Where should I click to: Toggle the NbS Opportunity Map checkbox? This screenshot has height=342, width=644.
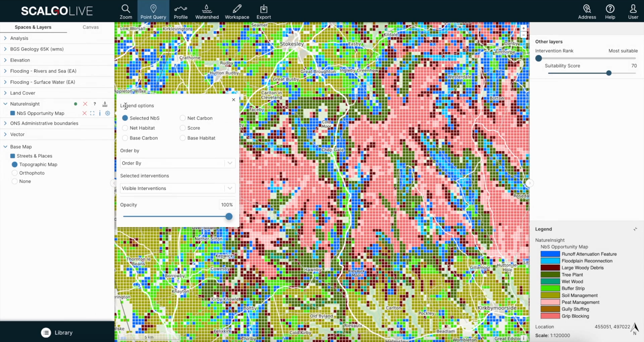point(13,113)
